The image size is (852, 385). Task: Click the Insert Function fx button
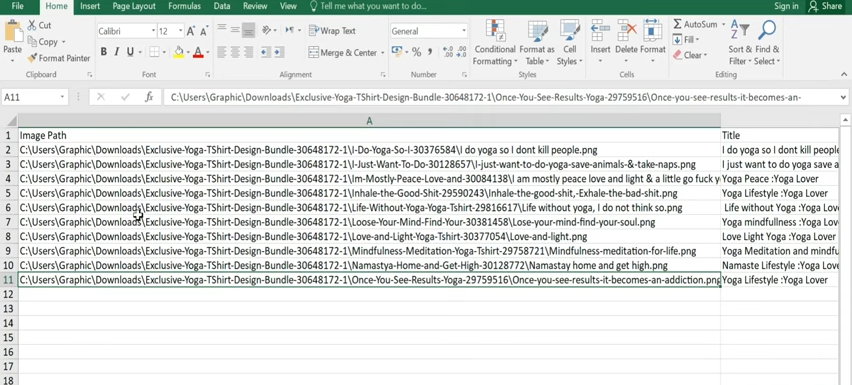149,97
